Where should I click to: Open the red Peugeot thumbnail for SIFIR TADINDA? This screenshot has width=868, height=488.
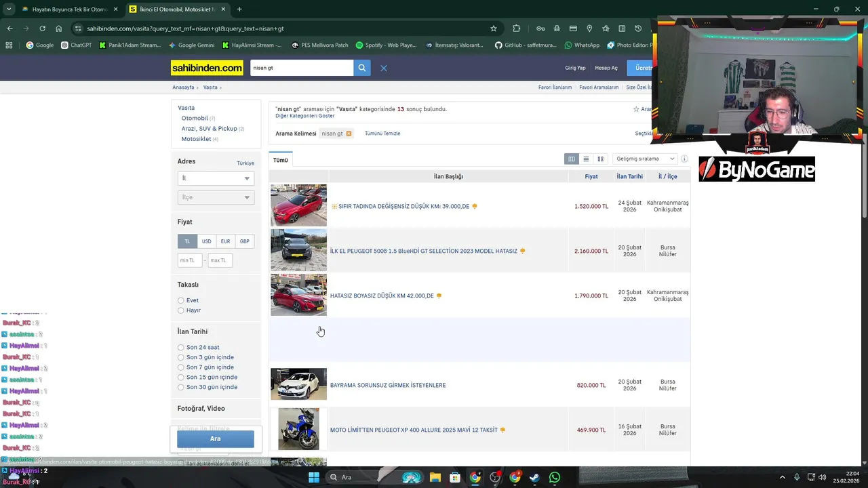[298, 205]
